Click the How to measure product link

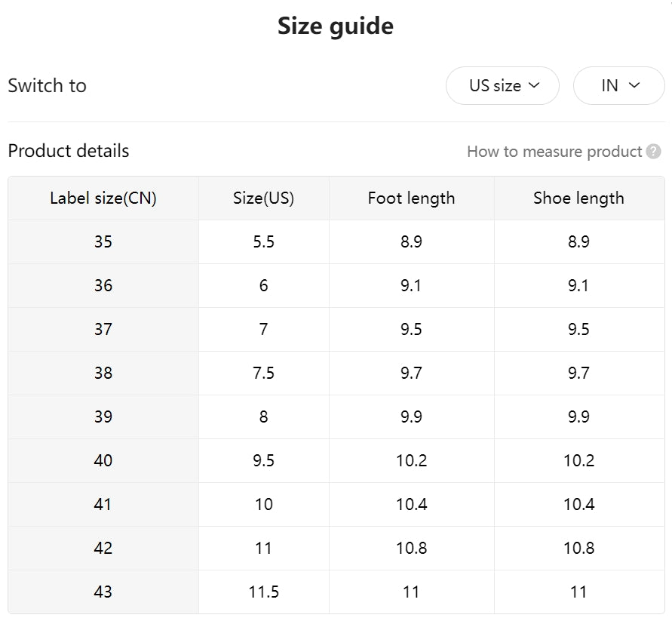[x=554, y=152]
